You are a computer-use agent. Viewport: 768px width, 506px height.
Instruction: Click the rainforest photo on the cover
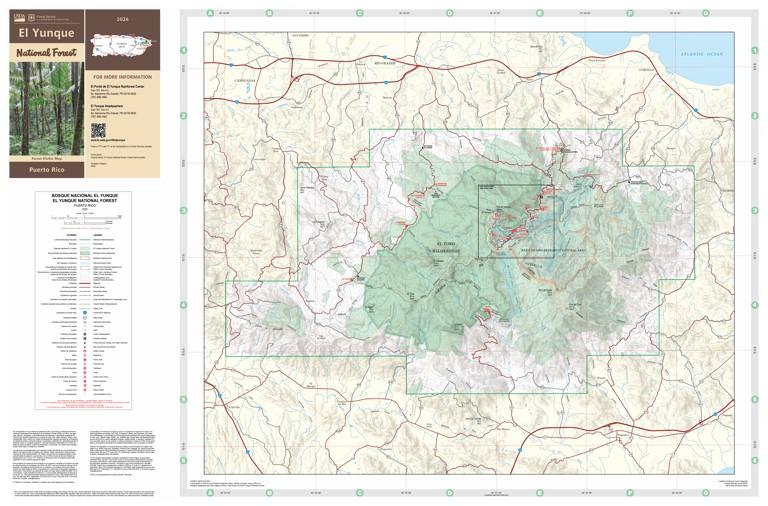tap(47, 109)
